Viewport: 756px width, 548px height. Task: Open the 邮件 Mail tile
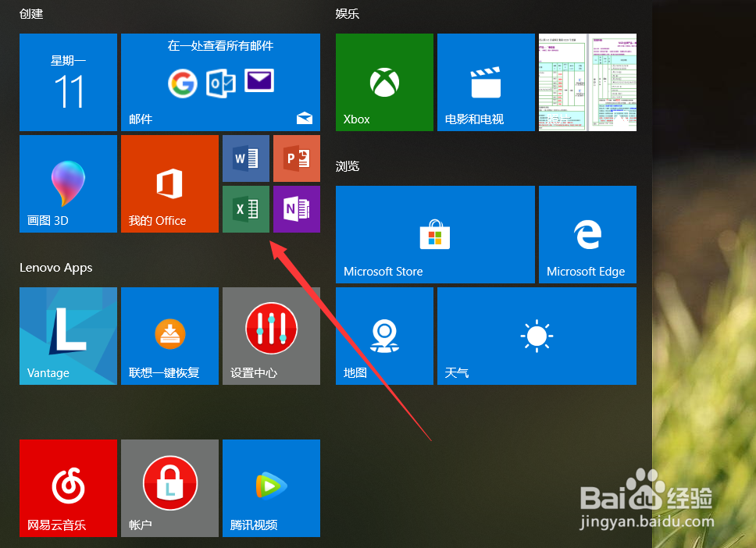click(x=220, y=83)
